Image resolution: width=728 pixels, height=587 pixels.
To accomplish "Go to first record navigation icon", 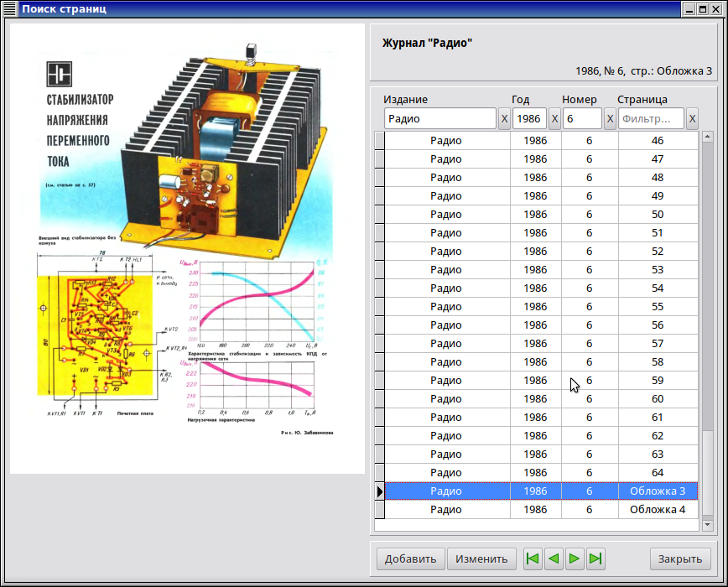I will [x=532, y=559].
